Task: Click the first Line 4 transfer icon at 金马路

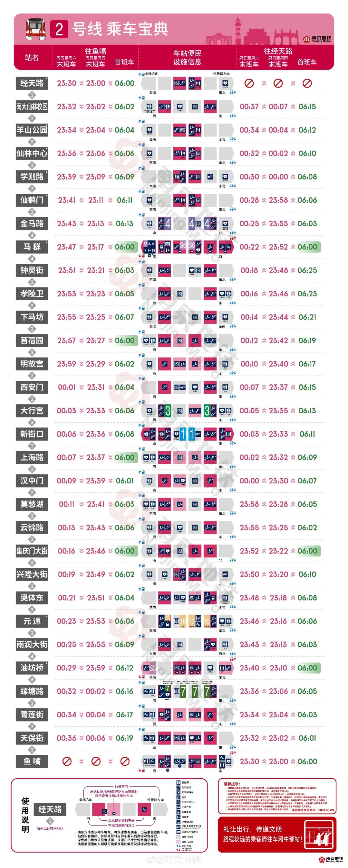Action: (165, 223)
